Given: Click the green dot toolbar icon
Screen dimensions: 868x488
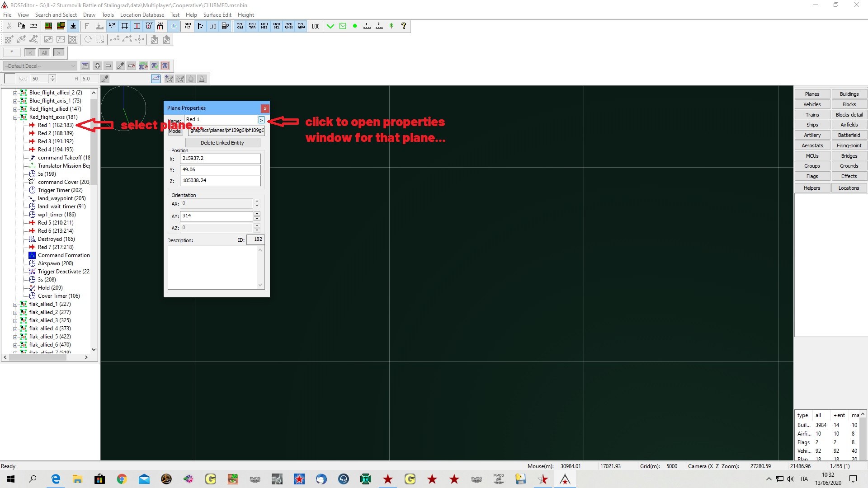Looking at the screenshot, I should 355,26.
